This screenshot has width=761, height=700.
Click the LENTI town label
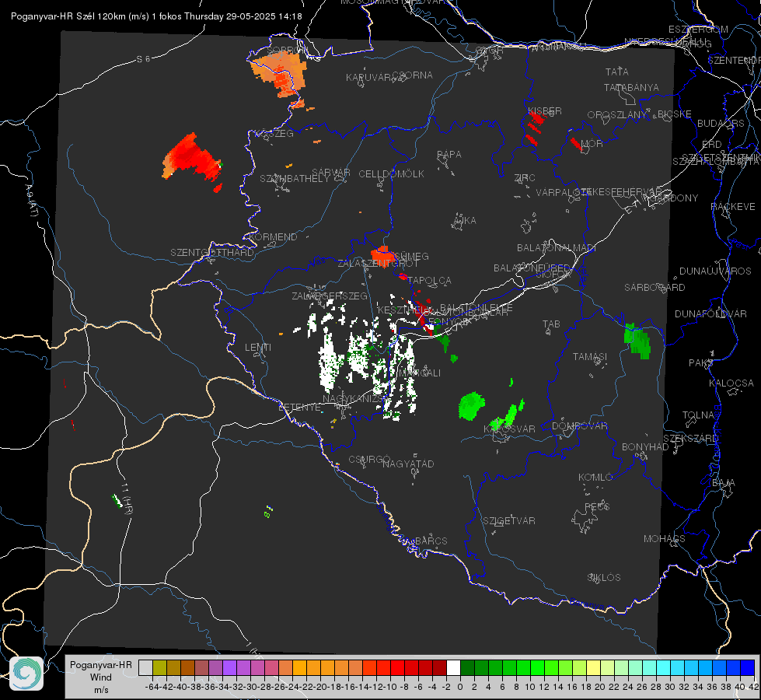(258, 348)
